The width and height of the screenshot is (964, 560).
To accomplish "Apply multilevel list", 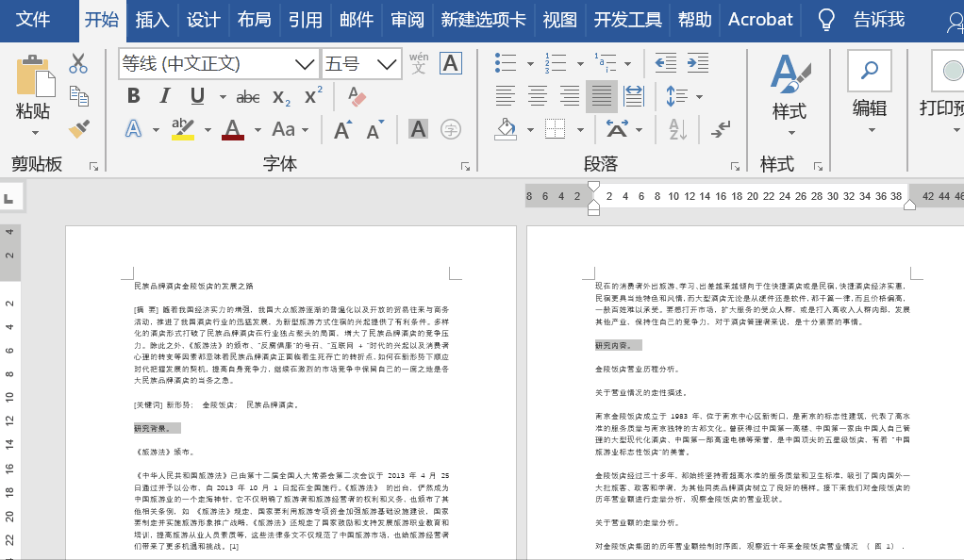I will pos(606,63).
